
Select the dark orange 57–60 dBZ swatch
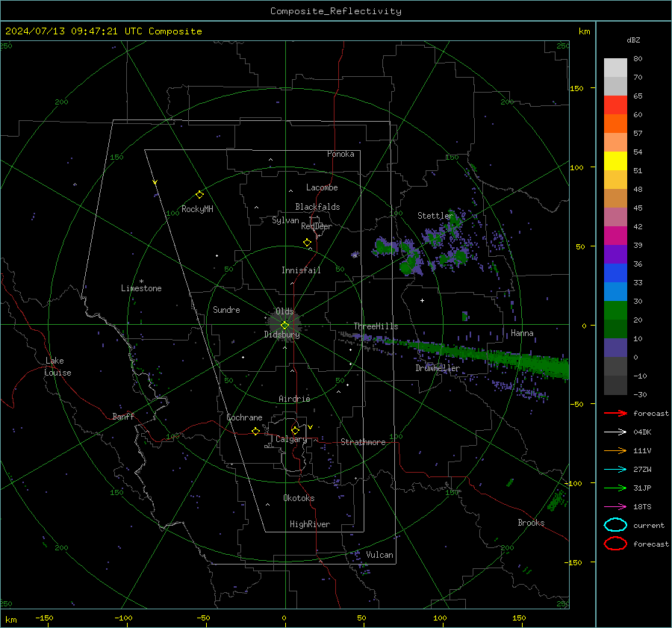coord(615,124)
